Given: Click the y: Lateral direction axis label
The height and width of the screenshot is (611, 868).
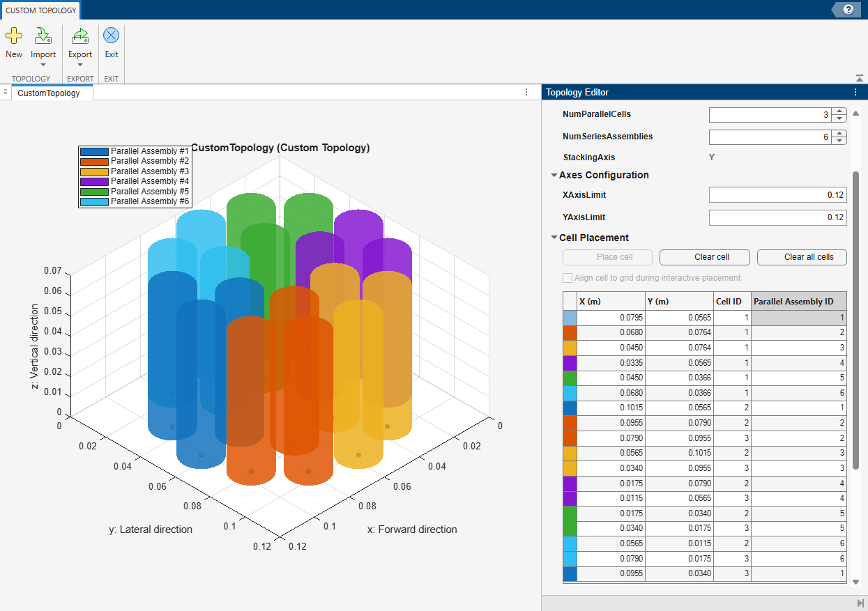Looking at the screenshot, I should click(151, 529).
